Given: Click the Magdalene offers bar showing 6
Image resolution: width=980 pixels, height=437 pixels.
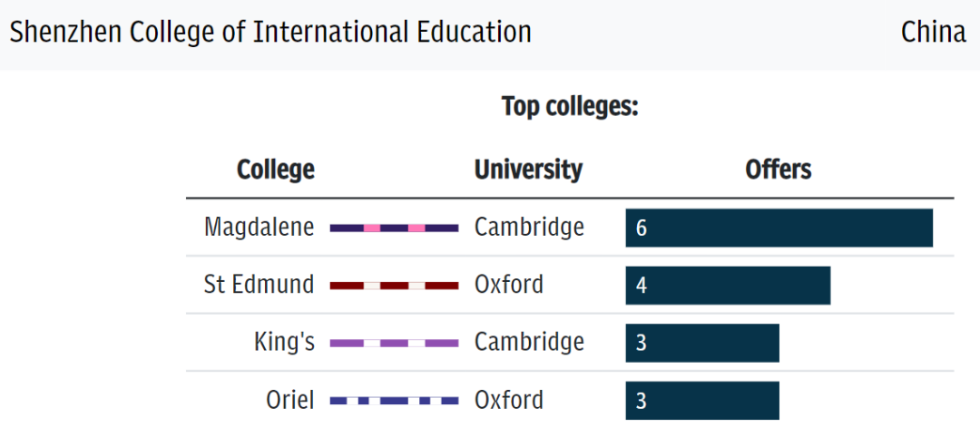Looking at the screenshot, I should tap(779, 228).
